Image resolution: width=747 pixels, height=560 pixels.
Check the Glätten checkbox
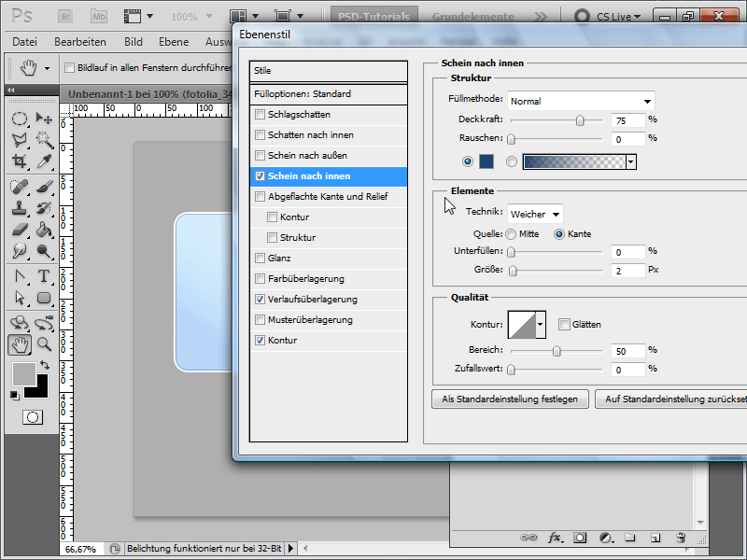(x=564, y=324)
